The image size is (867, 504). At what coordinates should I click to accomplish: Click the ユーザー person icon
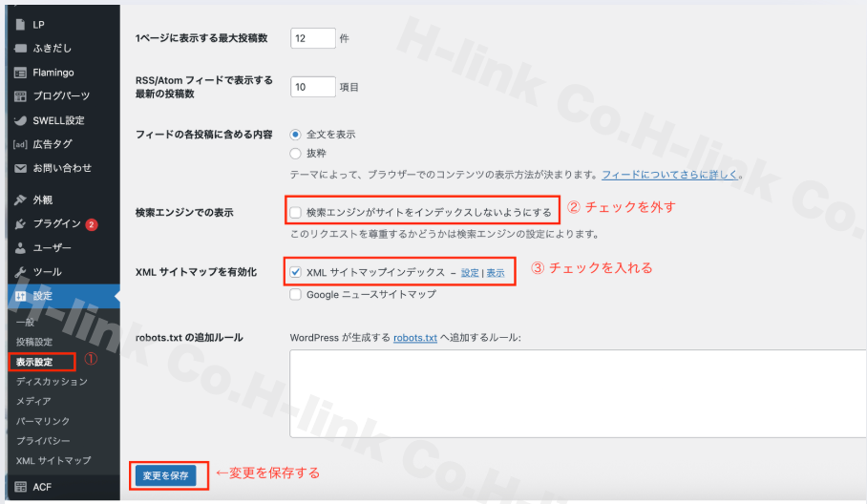point(20,247)
